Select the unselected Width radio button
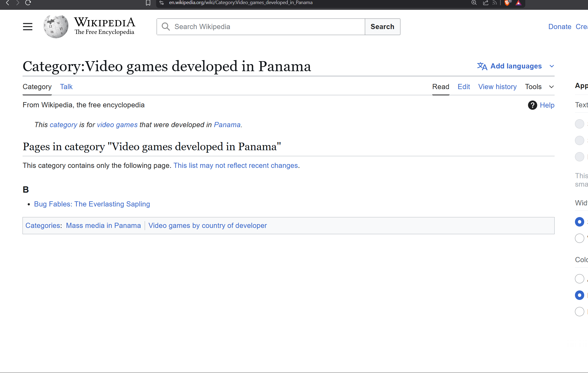The width and height of the screenshot is (588, 373). coord(579,238)
